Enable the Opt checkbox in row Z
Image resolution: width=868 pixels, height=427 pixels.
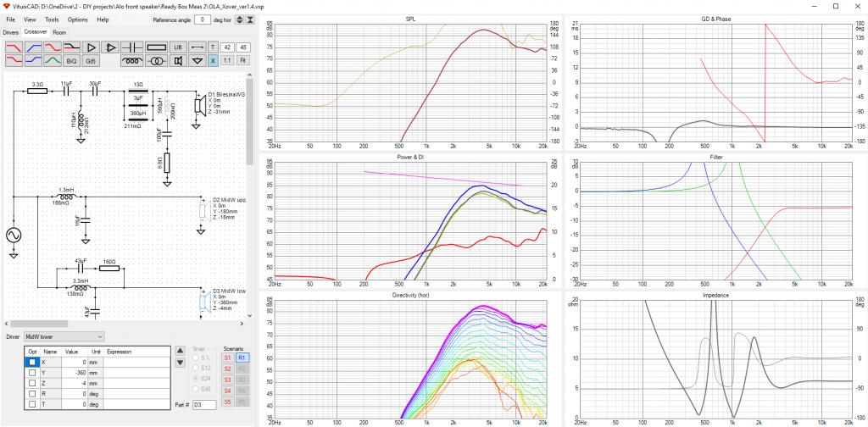tap(32, 383)
